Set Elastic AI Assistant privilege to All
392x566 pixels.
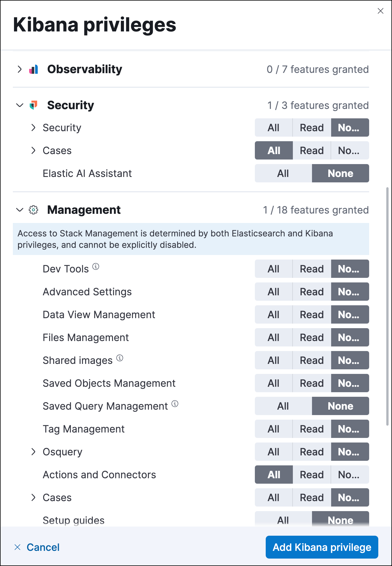(x=283, y=173)
